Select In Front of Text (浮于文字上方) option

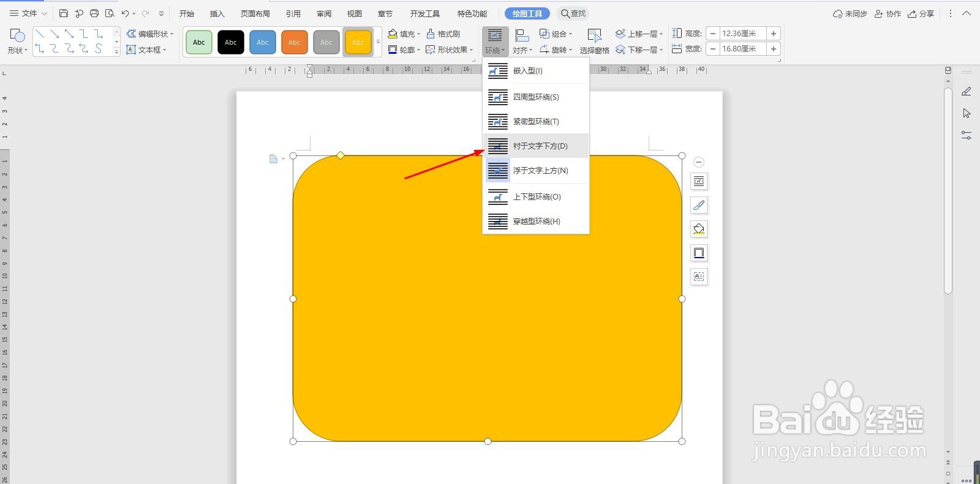pos(536,171)
